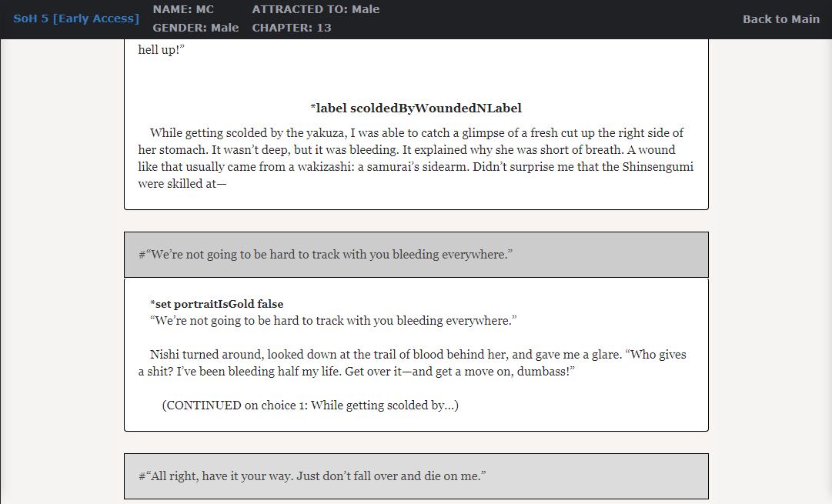
Task: Click the ATTRACTED TO: Male header text
Action: [316, 9]
